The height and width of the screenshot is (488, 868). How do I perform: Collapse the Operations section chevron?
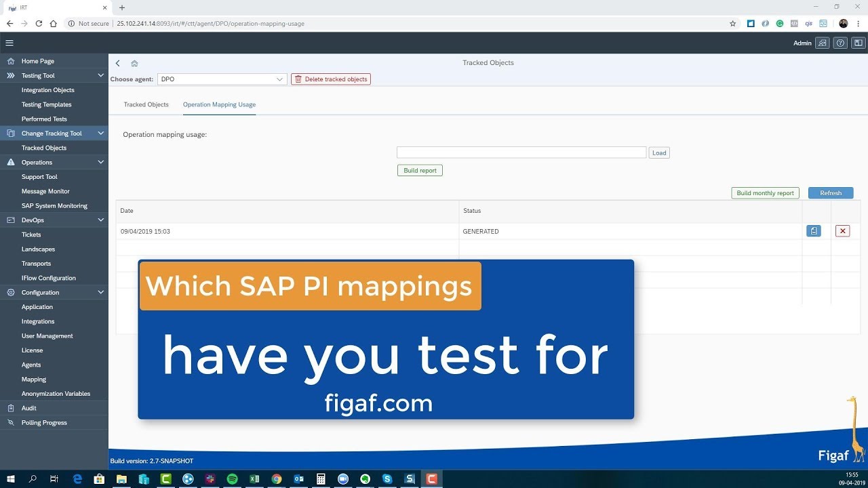coord(101,162)
